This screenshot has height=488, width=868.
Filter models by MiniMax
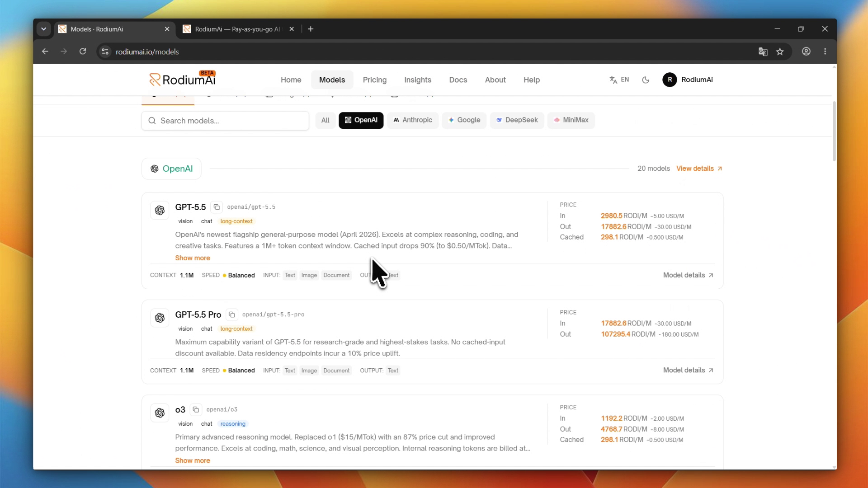pos(571,120)
